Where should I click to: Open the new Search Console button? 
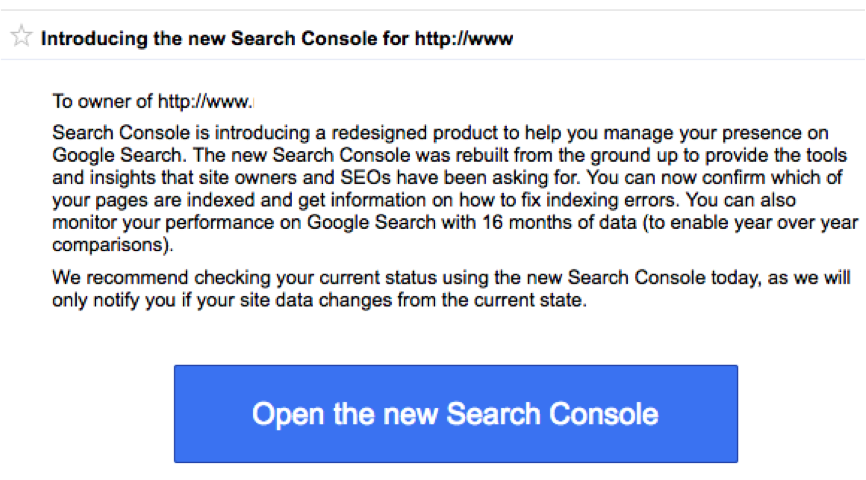click(x=456, y=414)
